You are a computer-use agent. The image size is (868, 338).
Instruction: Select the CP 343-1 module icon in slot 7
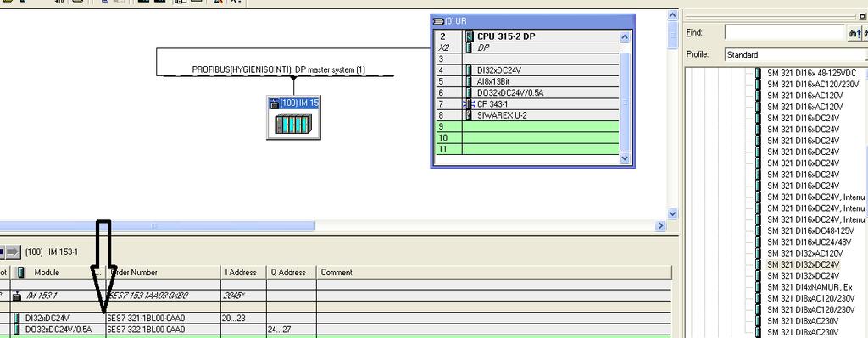[469, 104]
